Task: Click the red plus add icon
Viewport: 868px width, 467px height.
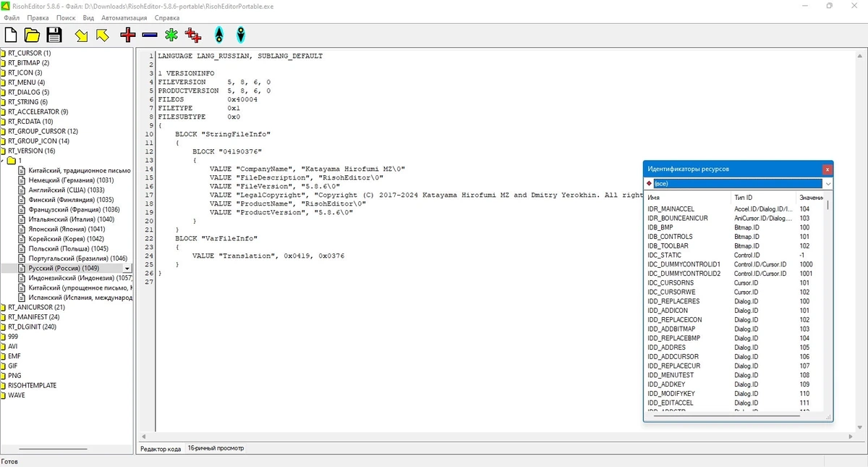Action: (x=128, y=35)
